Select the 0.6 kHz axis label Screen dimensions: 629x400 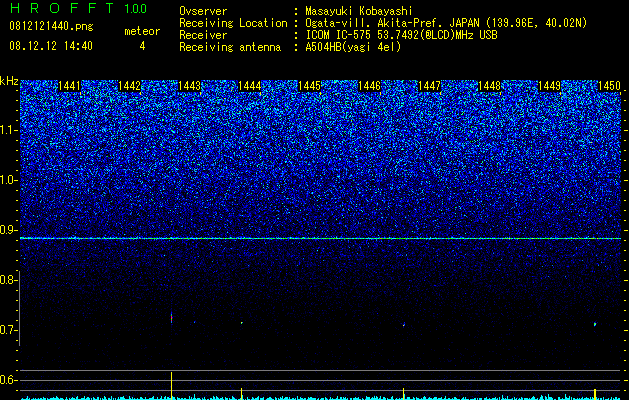click(8, 380)
